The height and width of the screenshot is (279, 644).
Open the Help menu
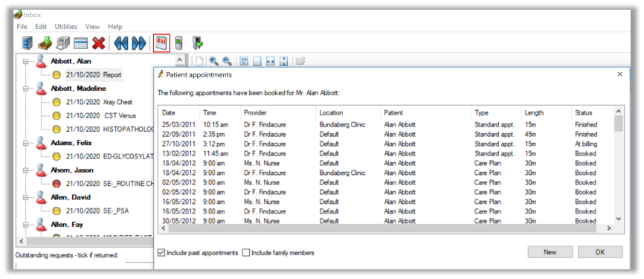point(115,26)
